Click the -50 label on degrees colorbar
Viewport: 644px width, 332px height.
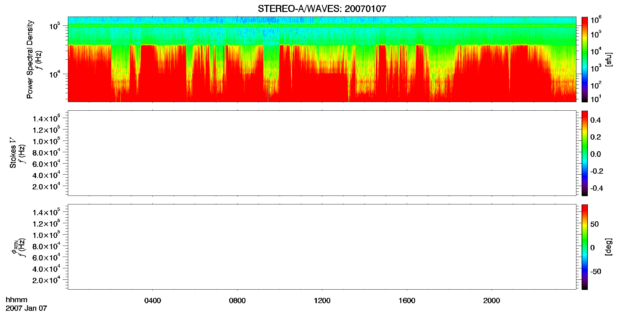(x=596, y=271)
